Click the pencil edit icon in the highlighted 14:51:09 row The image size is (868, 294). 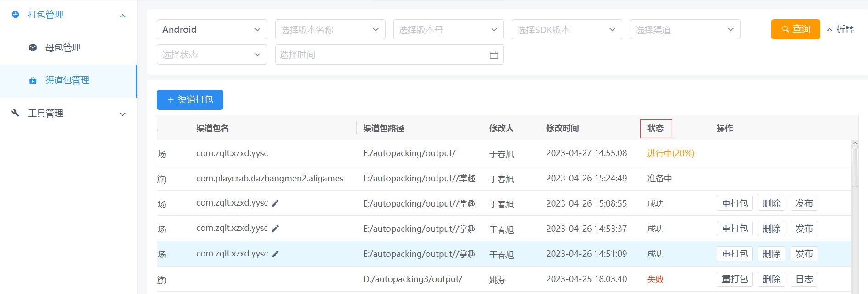275,254
